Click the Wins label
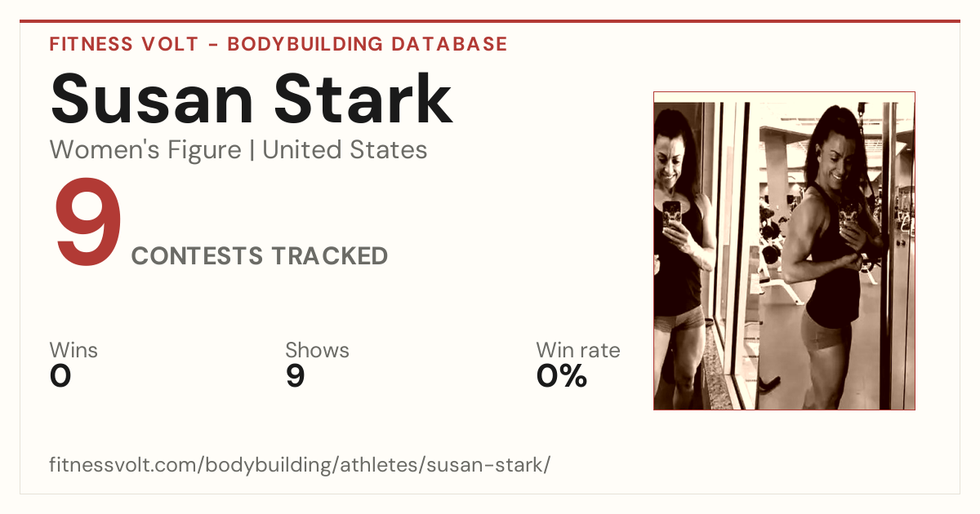 click(x=73, y=350)
